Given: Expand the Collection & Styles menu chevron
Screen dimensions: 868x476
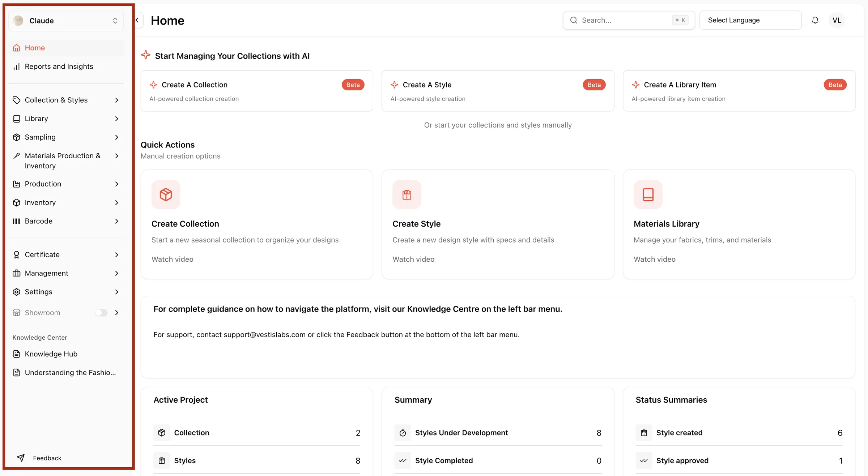Looking at the screenshot, I should [116, 100].
